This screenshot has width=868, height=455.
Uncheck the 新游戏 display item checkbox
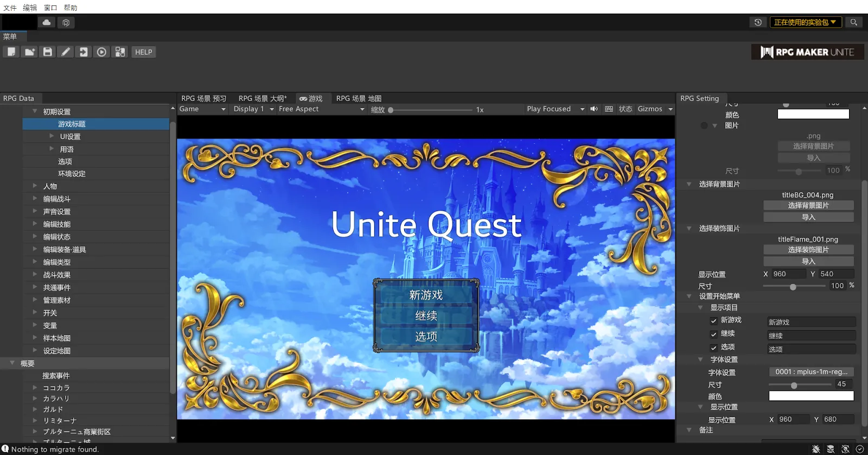pyautogui.click(x=714, y=321)
